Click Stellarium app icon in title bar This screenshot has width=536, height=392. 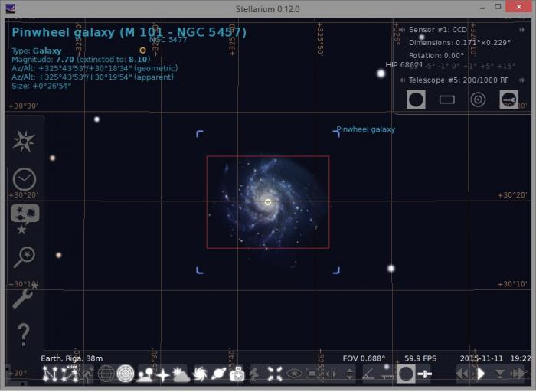11,8
